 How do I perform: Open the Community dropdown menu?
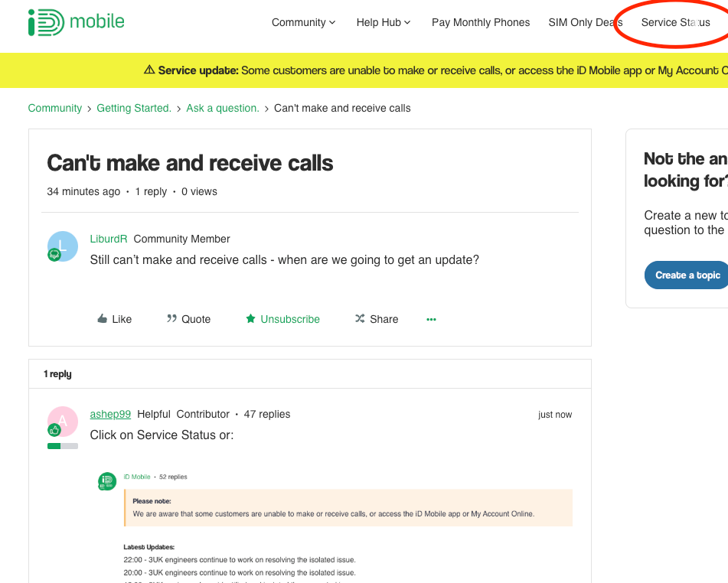click(304, 22)
